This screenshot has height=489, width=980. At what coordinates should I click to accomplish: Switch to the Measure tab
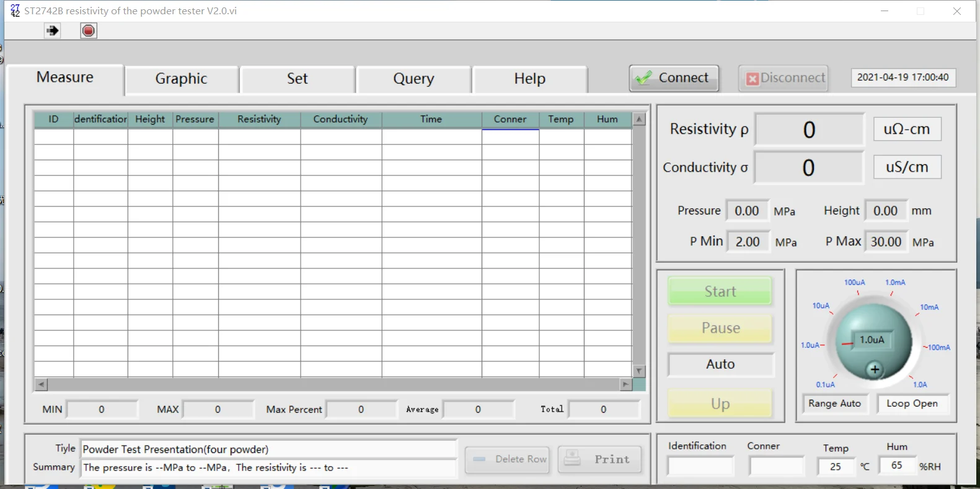coord(65,77)
